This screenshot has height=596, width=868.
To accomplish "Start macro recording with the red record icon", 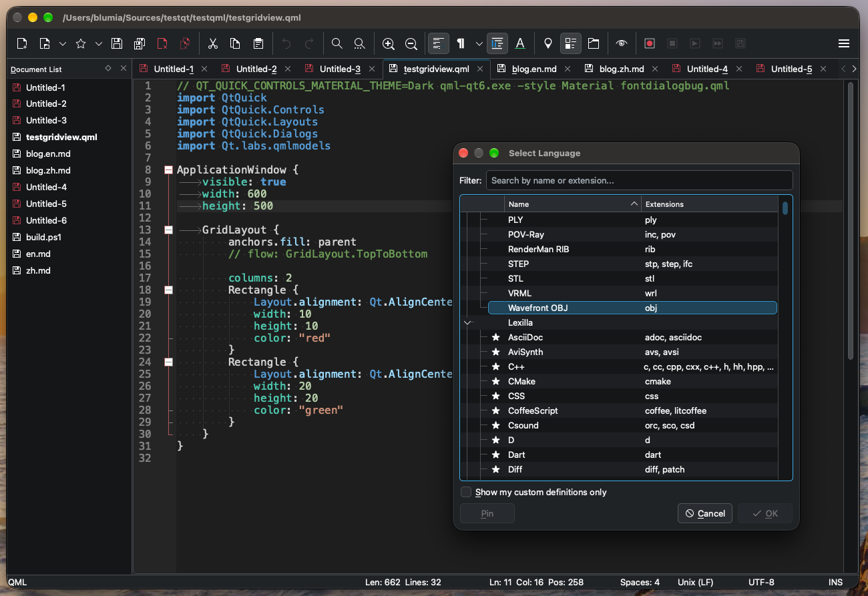I will pos(650,43).
